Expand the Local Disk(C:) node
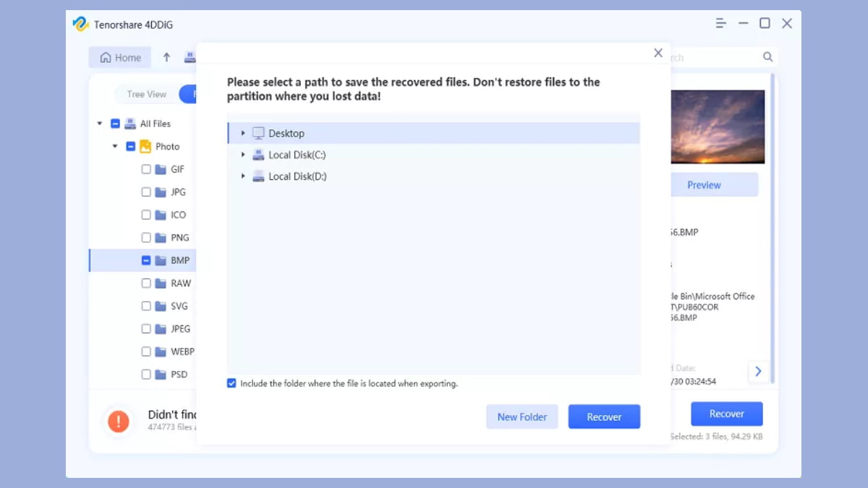The height and width of the screenshot is (488, 868). click(243, 155)
